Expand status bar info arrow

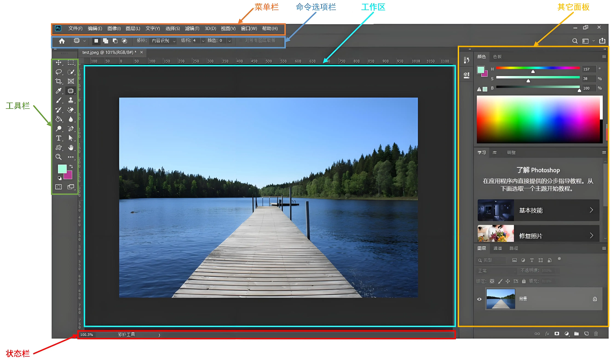(159, 335)
